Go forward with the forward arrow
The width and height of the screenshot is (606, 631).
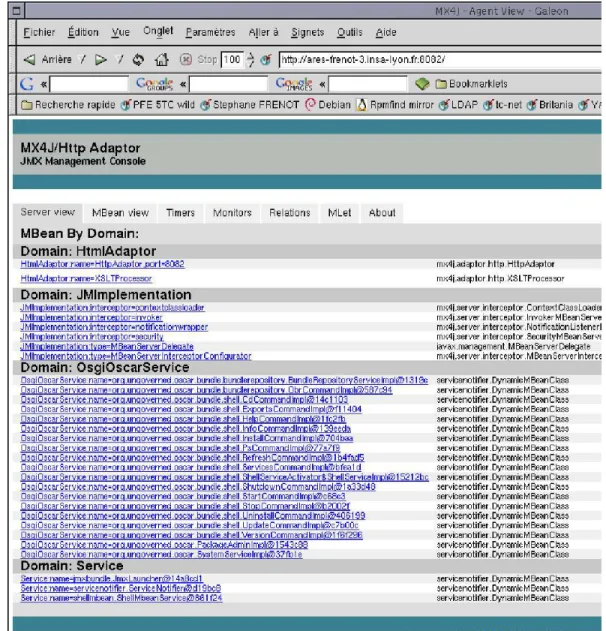point(100,60)
